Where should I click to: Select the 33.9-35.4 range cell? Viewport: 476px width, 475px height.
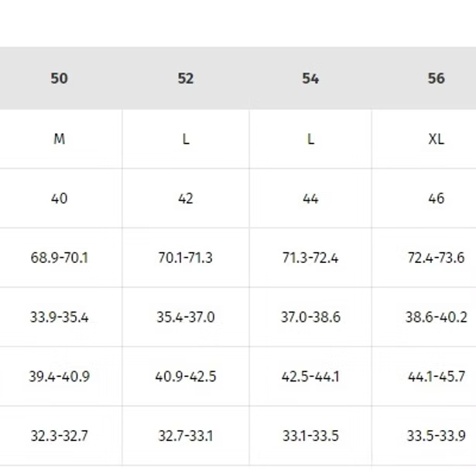click(x=59, y=317)
